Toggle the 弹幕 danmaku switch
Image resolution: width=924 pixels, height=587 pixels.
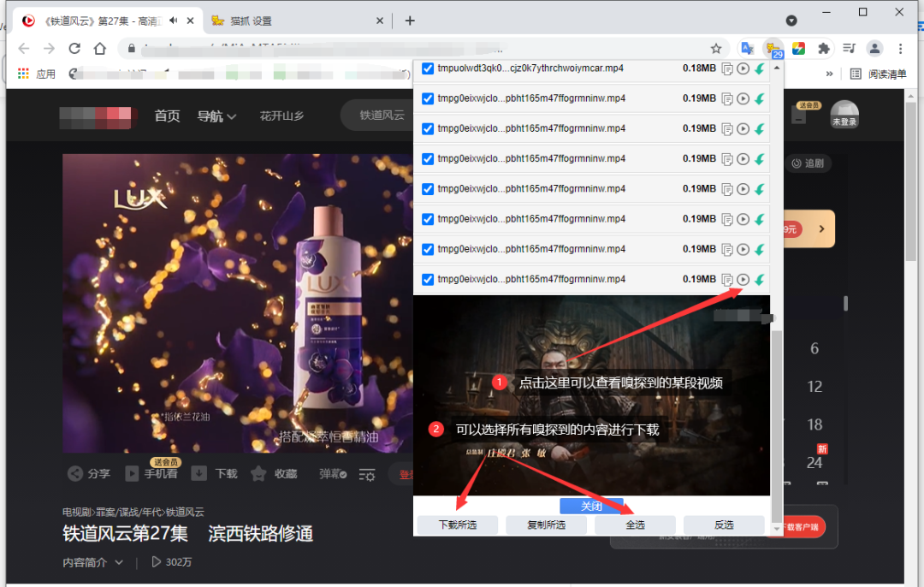point(333,474)
